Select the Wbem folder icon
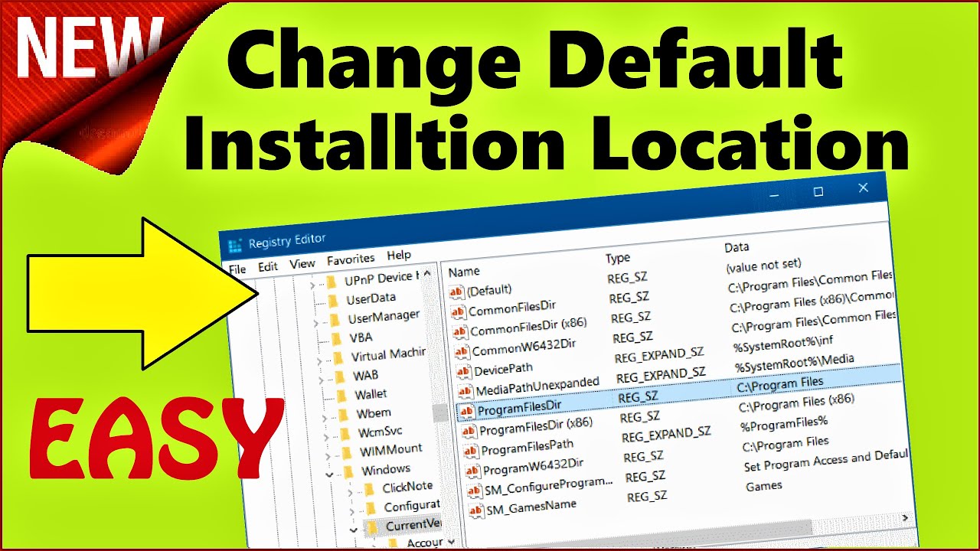Screen dimensions: 980x551 click(x=343, y=416)
